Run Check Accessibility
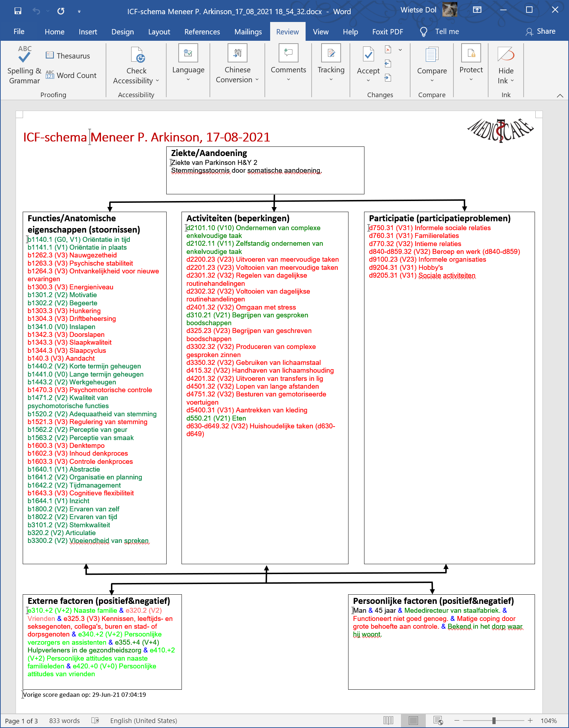 tap(136, 66)
